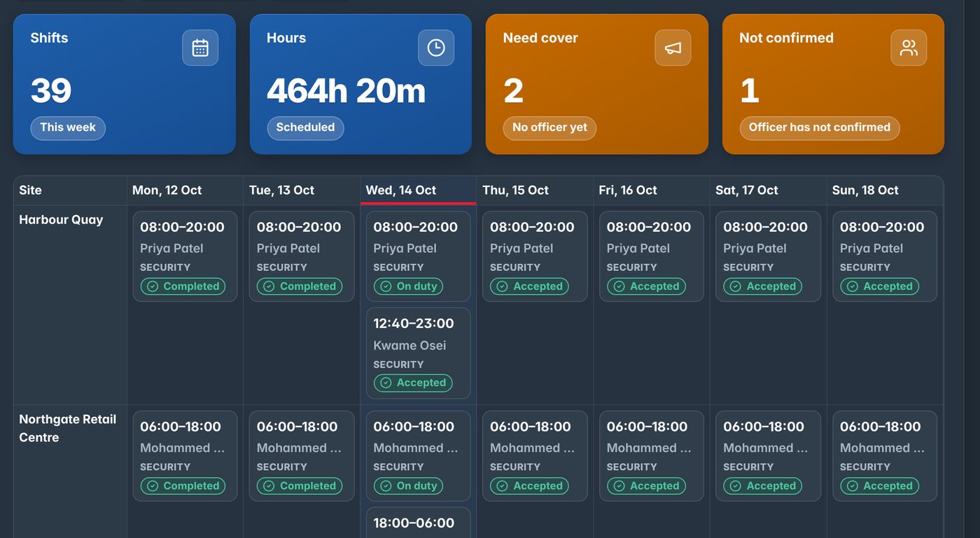
Task: Click the "464h 20m" hours total
Action: [x=346, y=91]
